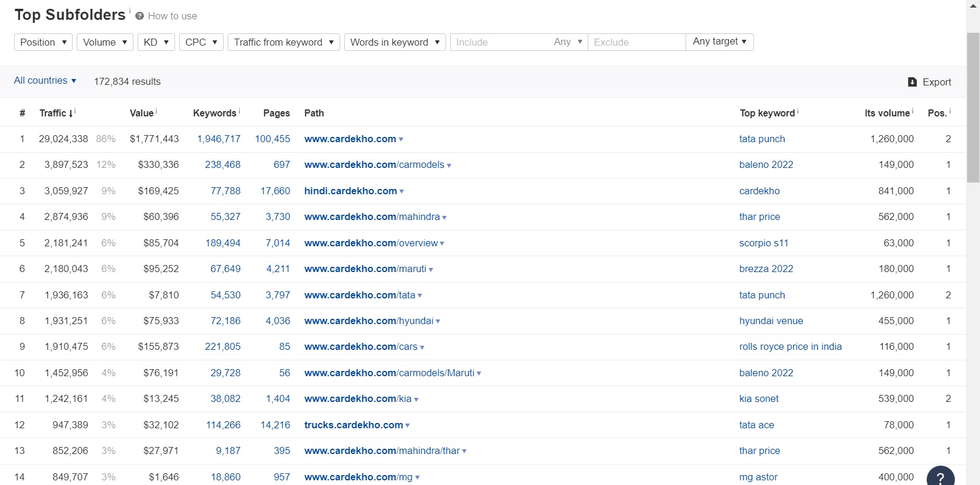The height and width of the screenshot is (485, 980).
Task: Click pages count 14,216
Action: click(275, 425)
